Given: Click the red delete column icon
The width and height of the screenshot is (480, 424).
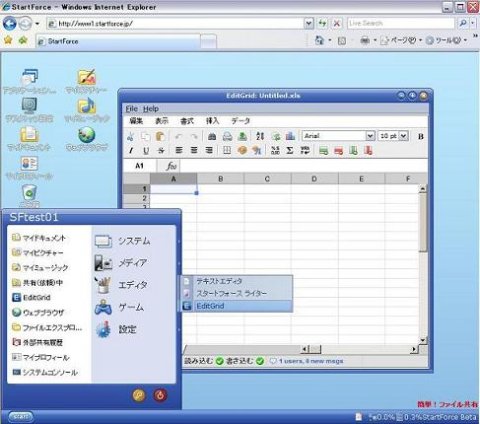Looking at the screenshot, I should point(368,151).
